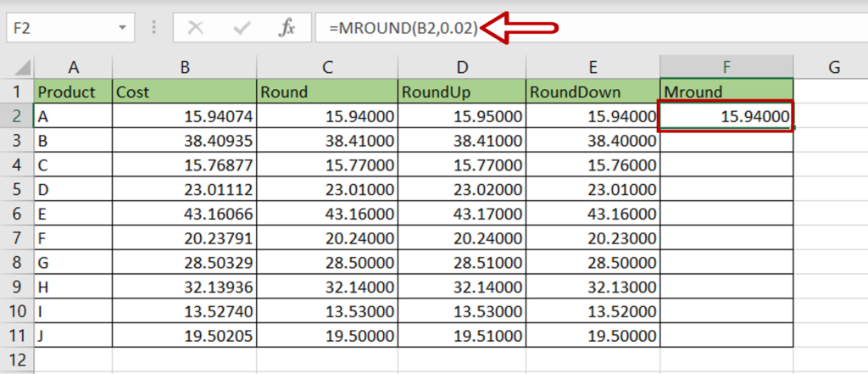The image size is (868, 374).
Task: Select row 2 header
Action: 17,116
